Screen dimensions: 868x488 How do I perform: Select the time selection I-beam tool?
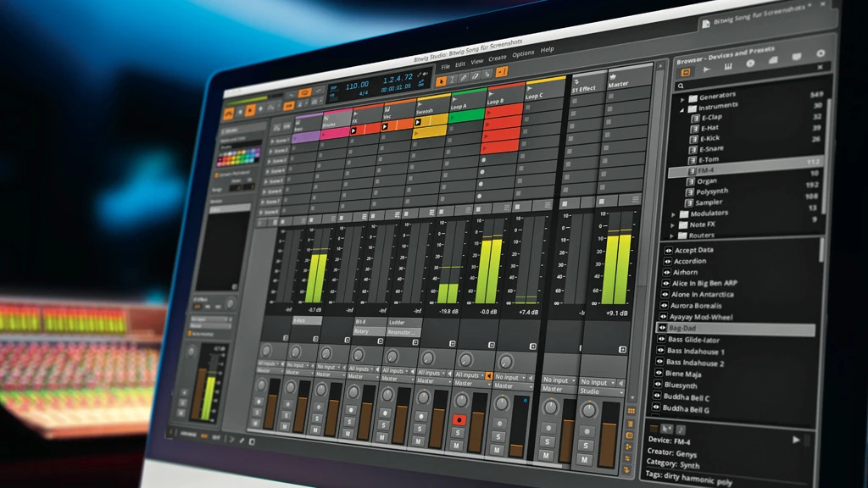click(x=453, y=80)
